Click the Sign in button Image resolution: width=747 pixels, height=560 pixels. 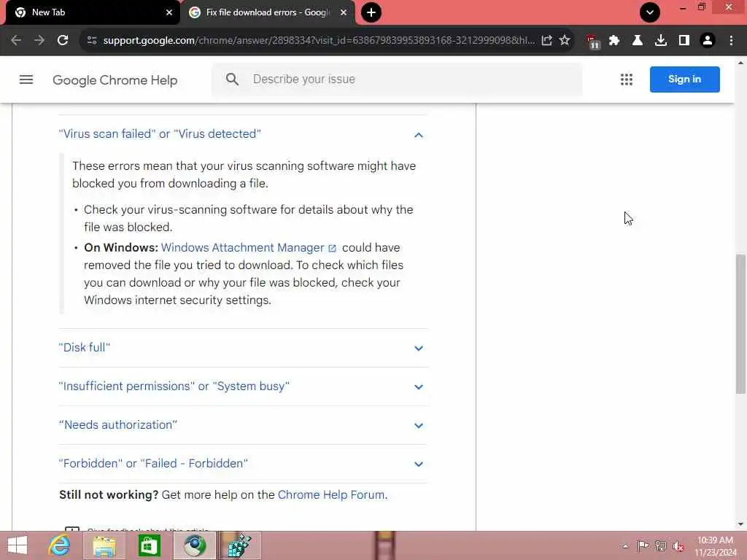684,79
